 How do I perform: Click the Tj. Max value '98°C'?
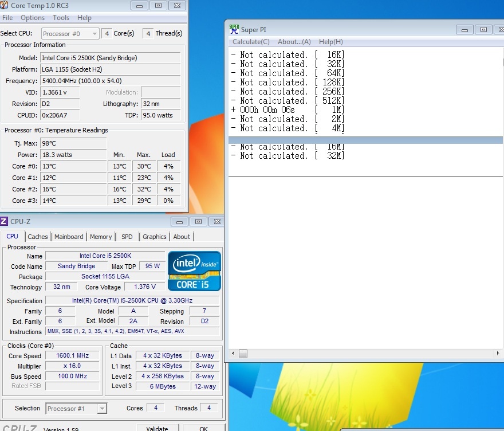pyautogui.click(x=73, y=143)
